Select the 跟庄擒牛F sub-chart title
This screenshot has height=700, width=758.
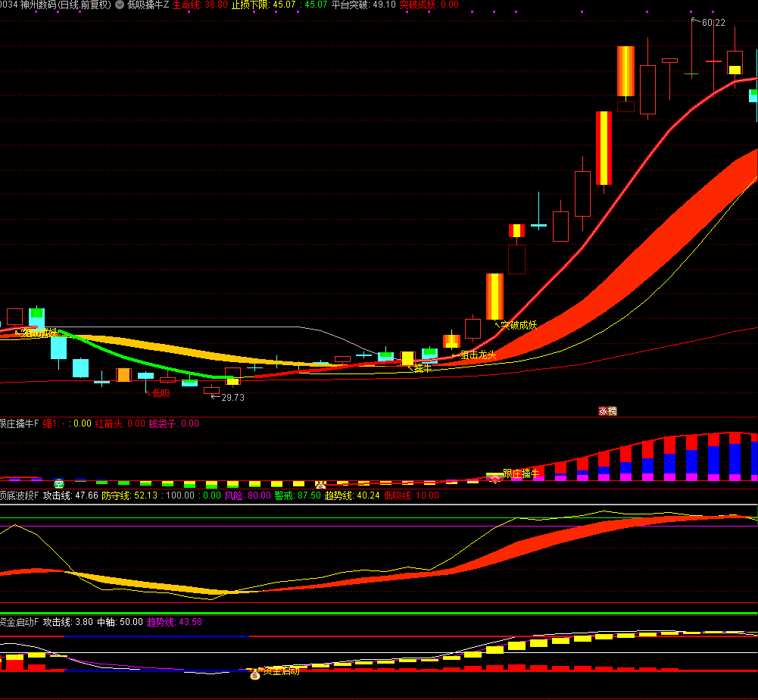pos(19,423)
